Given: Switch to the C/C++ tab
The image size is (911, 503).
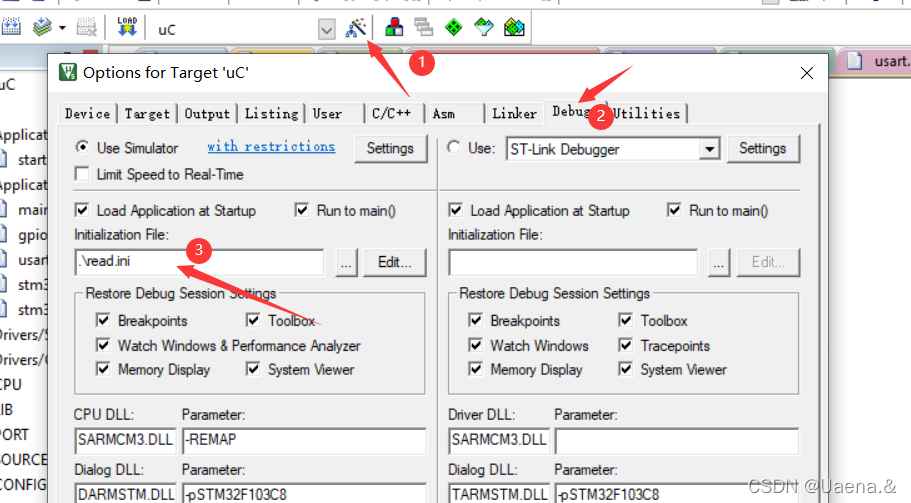Looking at the screenshot, I should [x=392, y=114].
